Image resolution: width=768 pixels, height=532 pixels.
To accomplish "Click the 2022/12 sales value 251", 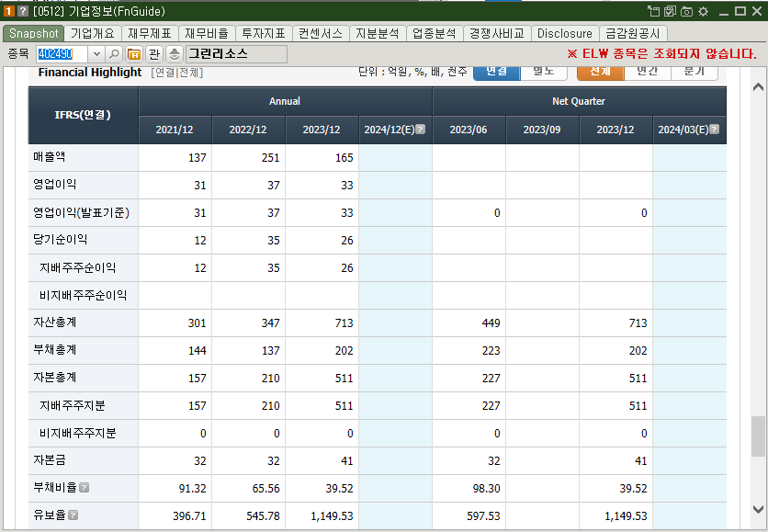I will point(270,158).
